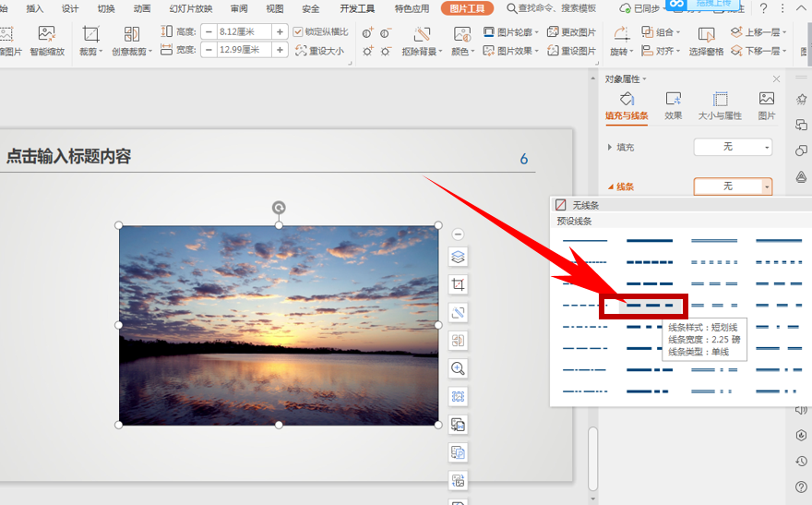Click the Synced (已同步) cloud status
The height and width of the screenshot is (505, 812).
(640, 9)
